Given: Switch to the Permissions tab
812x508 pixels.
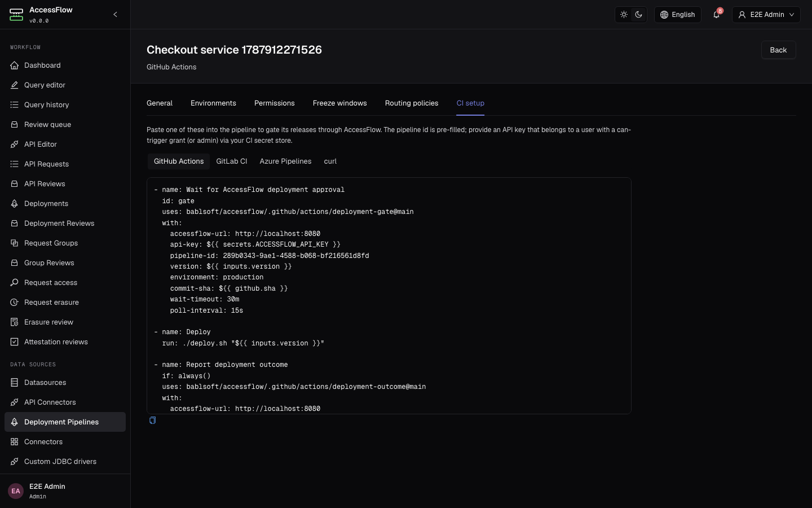Looking at the screenshot, I should click(275, 103).
